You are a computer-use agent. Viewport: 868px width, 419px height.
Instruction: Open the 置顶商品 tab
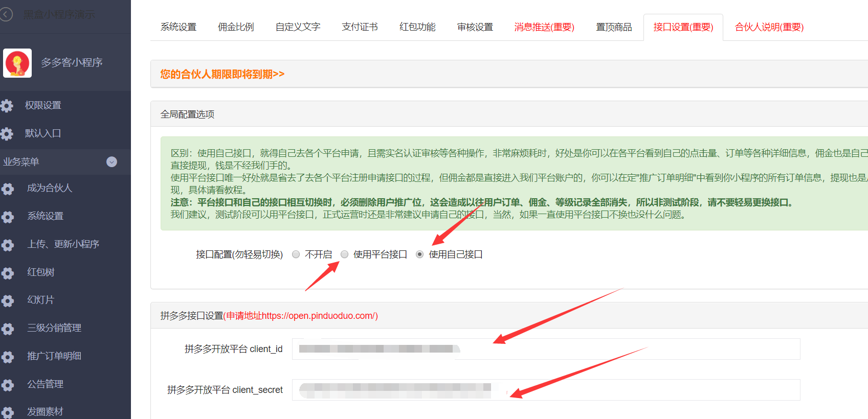614,27
